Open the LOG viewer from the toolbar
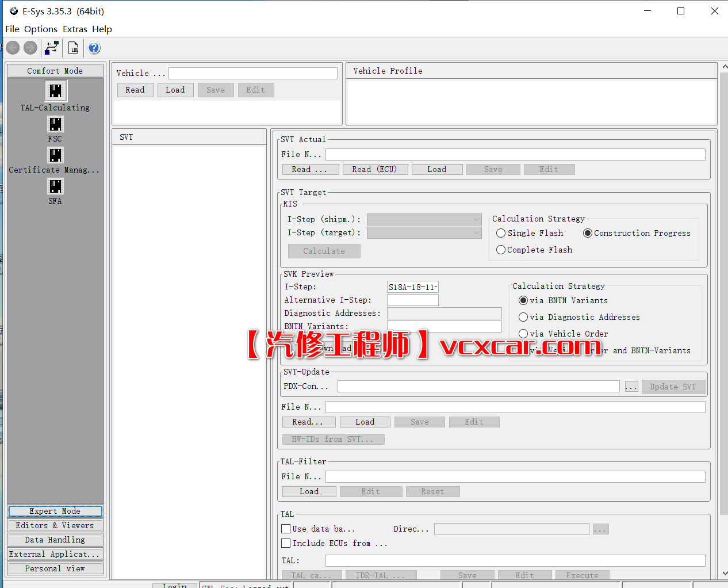Viewport: 728px width, 588px height. (x=73, y=48)
